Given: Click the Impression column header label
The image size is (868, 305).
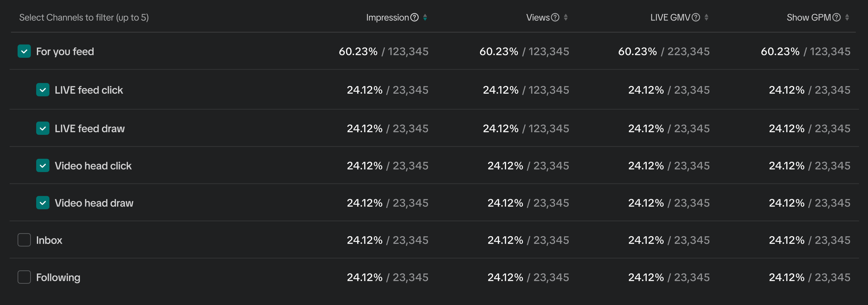Looking at the screenshot, I should (x=387, y=18).
